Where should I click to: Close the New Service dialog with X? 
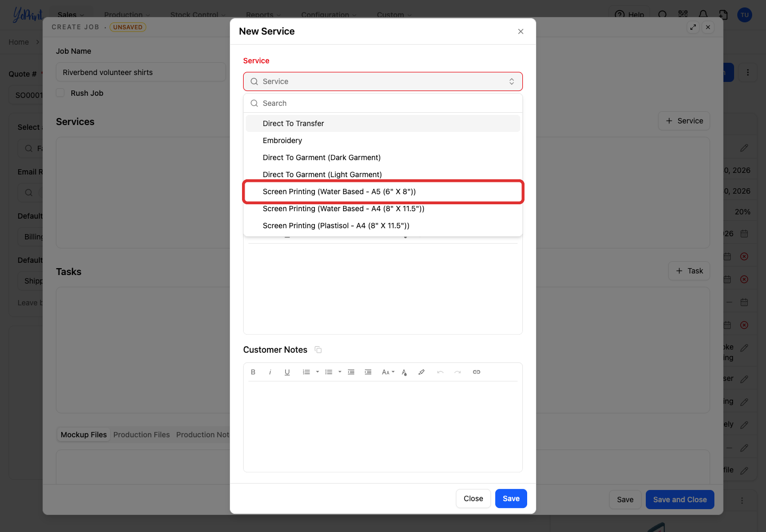[521, 31]
